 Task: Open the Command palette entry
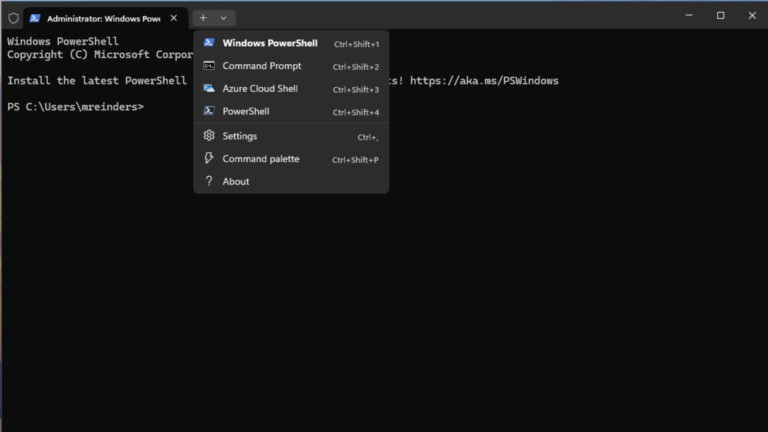coord(291,159)
